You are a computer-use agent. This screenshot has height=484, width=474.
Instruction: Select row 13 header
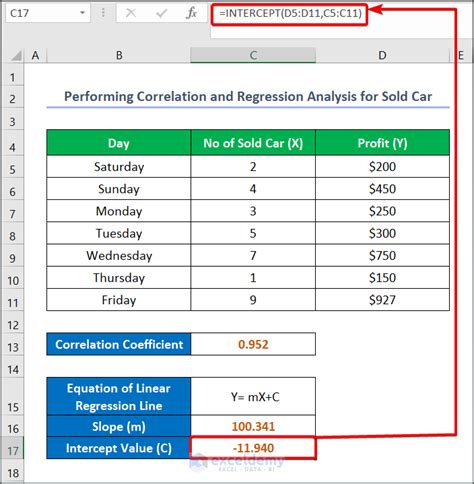point(13,344)
